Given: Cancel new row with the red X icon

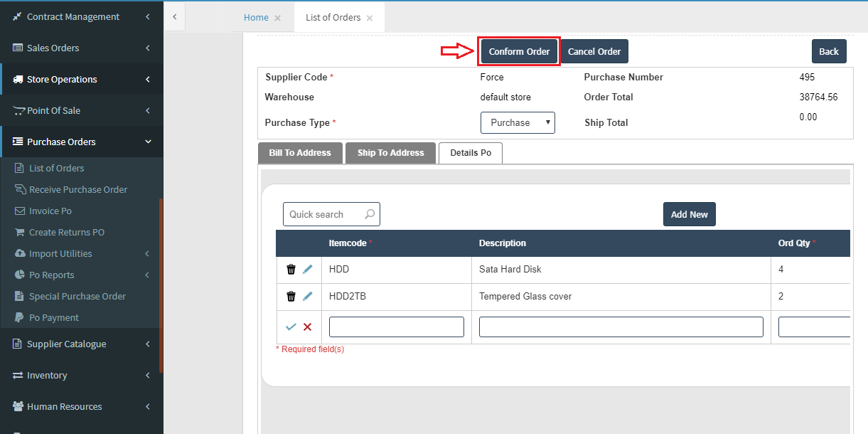Looking at the screenshot, I should point(308,327).
